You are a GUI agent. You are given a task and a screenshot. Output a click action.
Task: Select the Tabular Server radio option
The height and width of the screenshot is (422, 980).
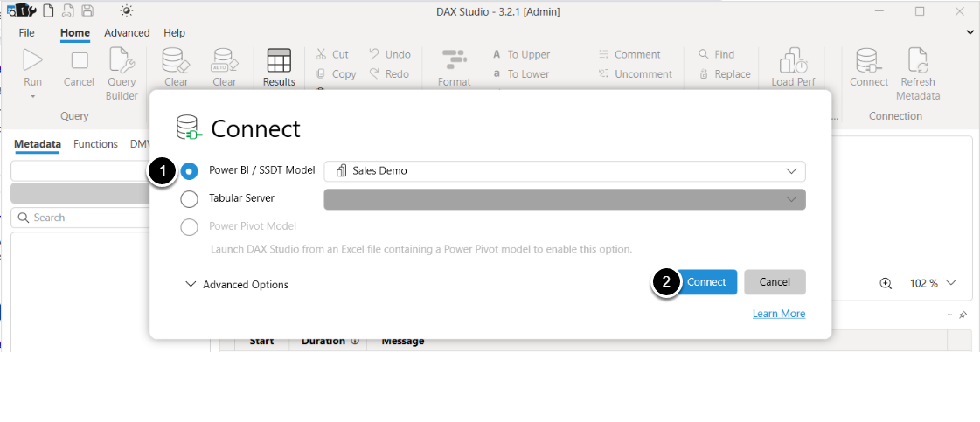coord(189,198)
